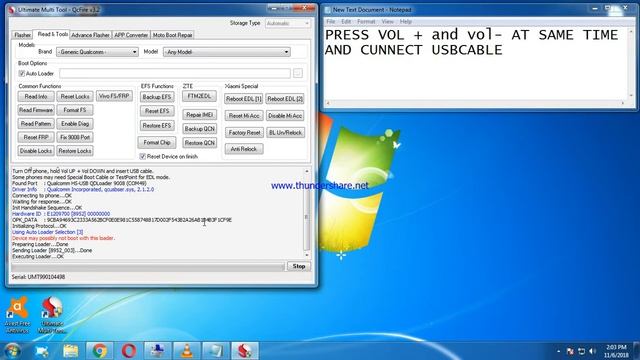Click the Vivo FS/FRP button

pos(114,96)
